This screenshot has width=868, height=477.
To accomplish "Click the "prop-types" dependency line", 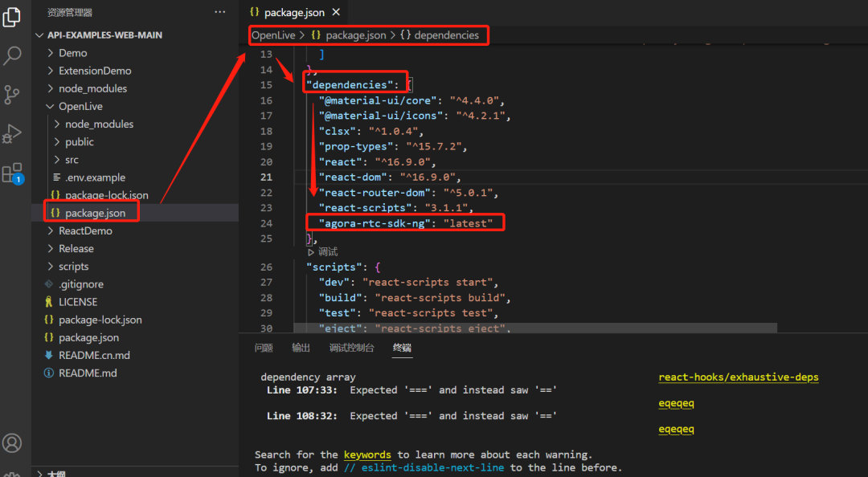I will pos(392,146).
